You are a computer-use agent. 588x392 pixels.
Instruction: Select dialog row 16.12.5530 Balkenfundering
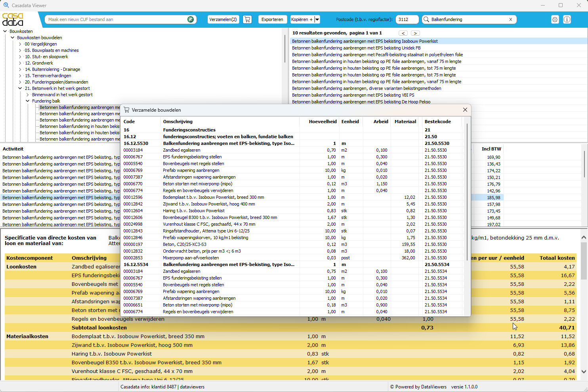(x=292, y=143)
